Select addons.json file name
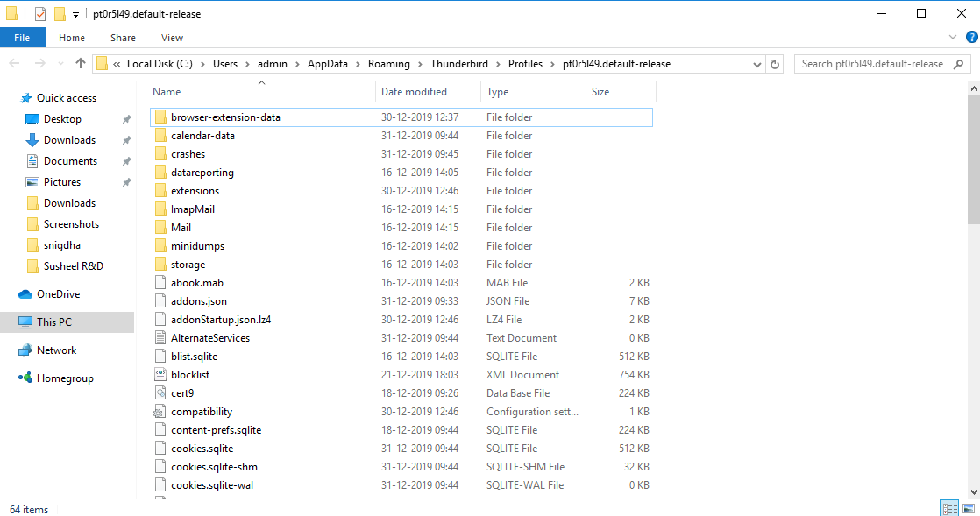Viewport: 980px width, 516px height. tap(199, 301)
